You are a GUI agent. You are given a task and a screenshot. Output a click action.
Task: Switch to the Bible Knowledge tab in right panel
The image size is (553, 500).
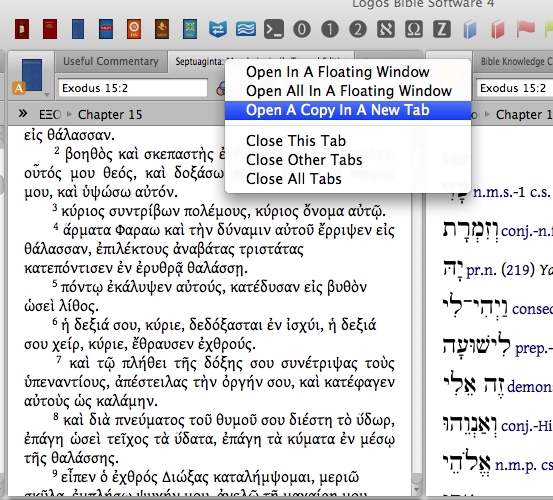tap(515, 61)
